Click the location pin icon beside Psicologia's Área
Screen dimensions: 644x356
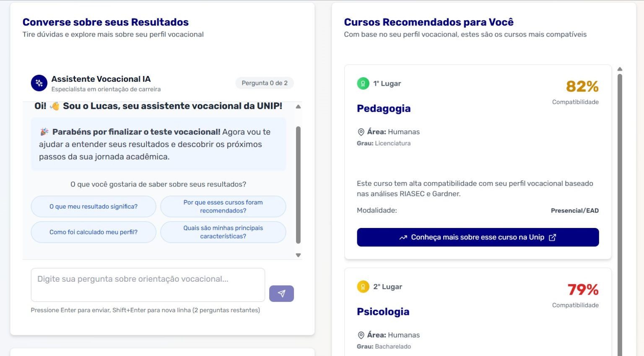pyautogui.click(x=361, y=335)
